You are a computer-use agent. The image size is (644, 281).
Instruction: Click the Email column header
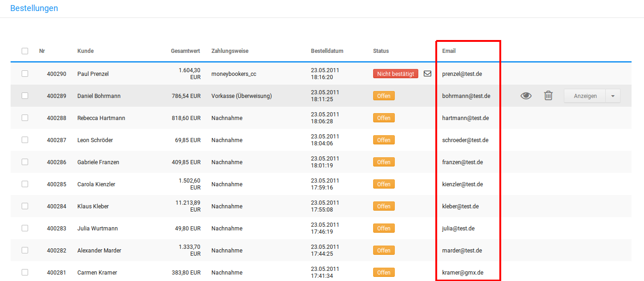pyautogui.click(x=449, y=51)
